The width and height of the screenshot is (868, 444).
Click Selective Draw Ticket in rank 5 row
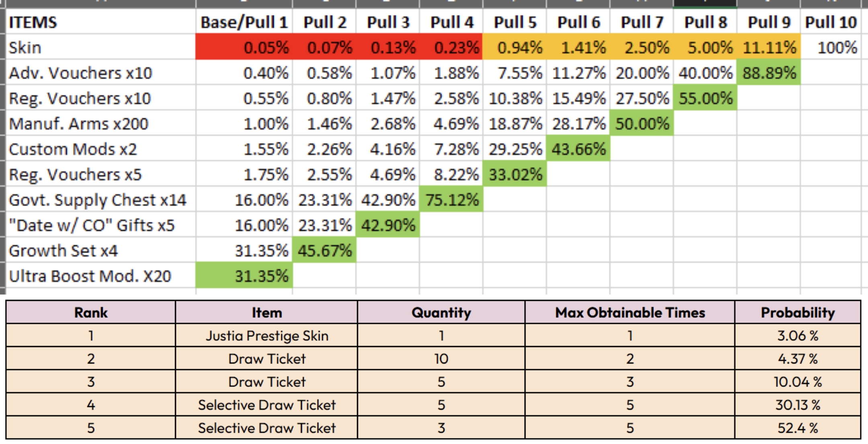tap(266, 428)
